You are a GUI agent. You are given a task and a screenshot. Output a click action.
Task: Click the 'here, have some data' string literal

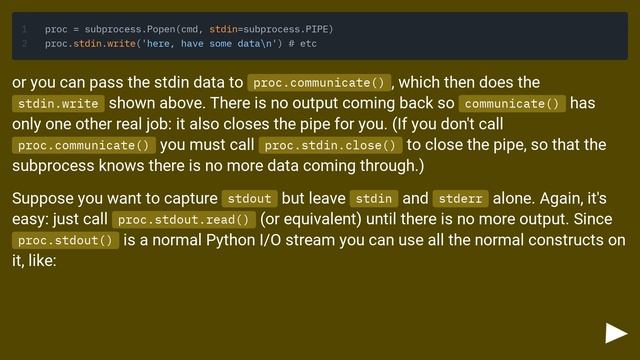209,43
